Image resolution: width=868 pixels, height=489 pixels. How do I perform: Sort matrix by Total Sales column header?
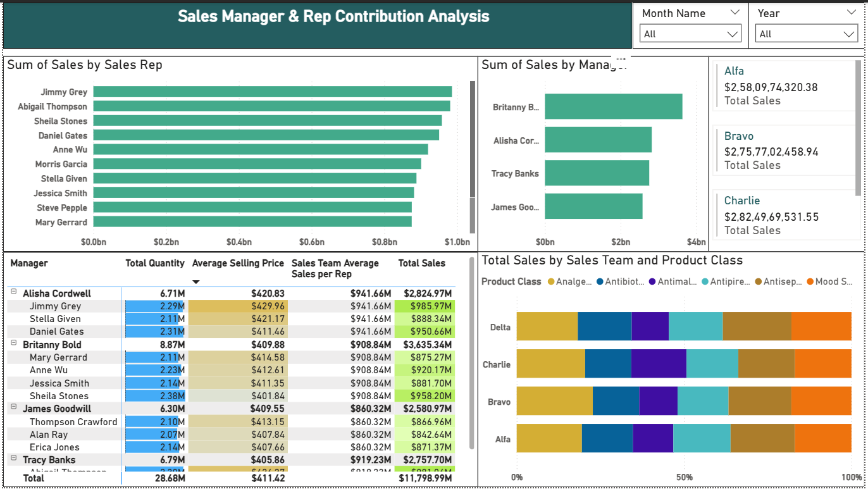(x=421, y=263)
